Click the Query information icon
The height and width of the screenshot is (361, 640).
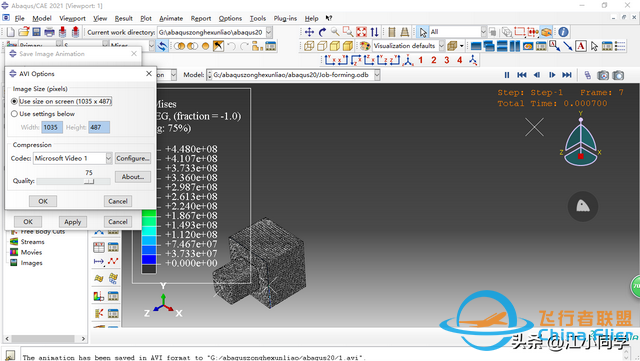click(x=563, y=32)
